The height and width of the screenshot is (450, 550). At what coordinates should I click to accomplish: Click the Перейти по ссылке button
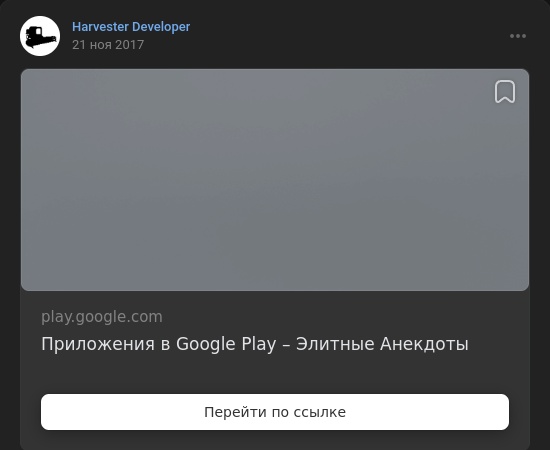pos(275,412)
